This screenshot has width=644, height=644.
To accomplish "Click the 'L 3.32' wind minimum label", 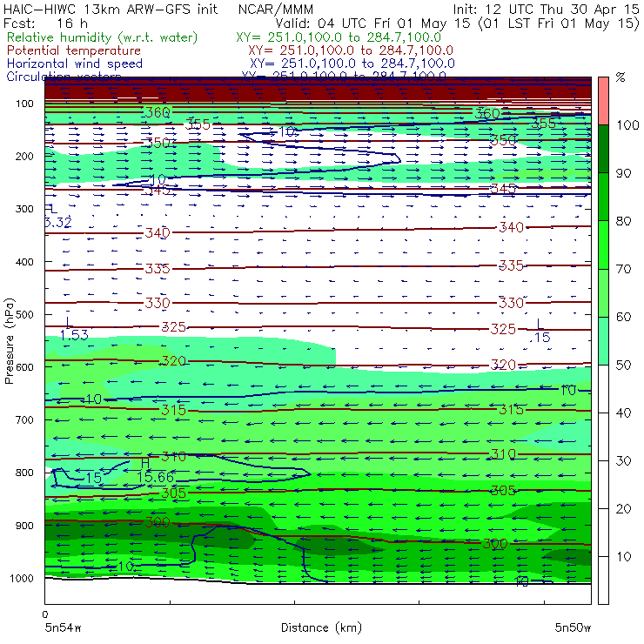I will pyautogui.click(x=58, y=216).
